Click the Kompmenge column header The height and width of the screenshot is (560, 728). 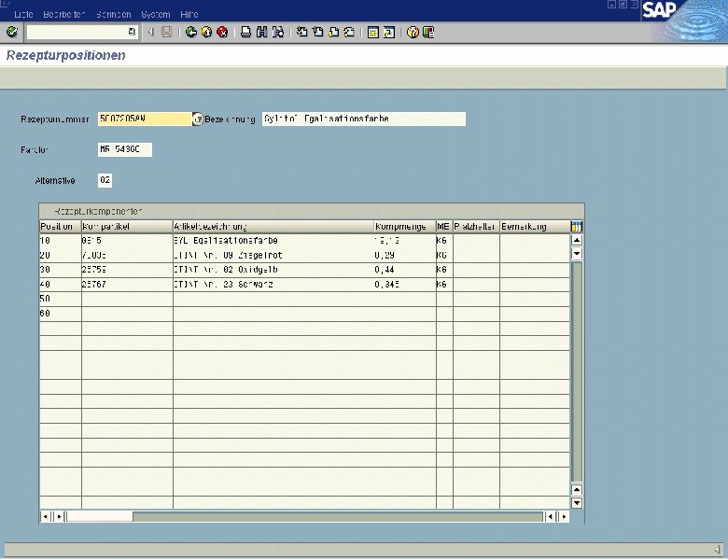(405, 227)
